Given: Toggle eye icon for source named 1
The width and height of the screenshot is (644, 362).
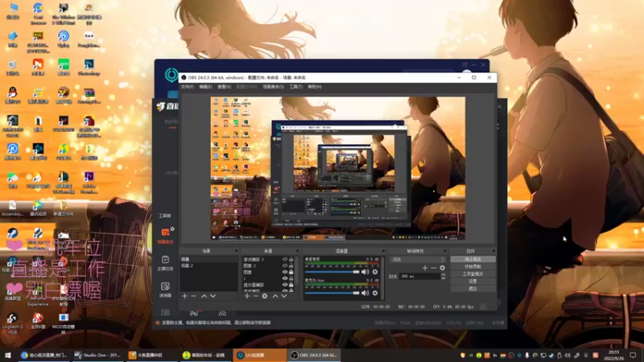Looking at the screenshot, I should (285, 278).
